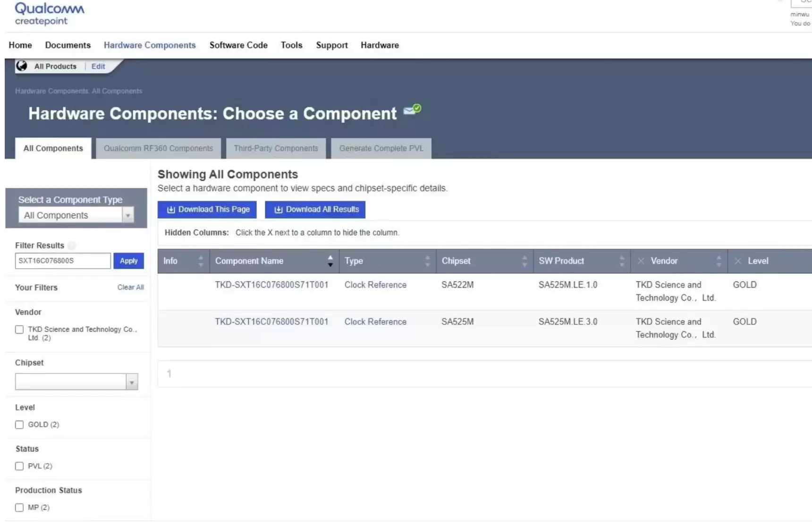The width and height of the screenshot is (812, 526).
Task: Open the Tools menu
Action: click(x=291, y=45)
